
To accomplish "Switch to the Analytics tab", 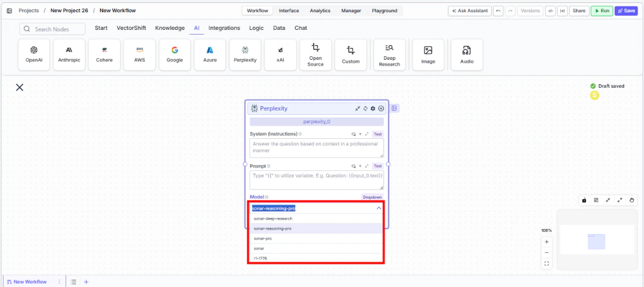I will pos(320,11).
